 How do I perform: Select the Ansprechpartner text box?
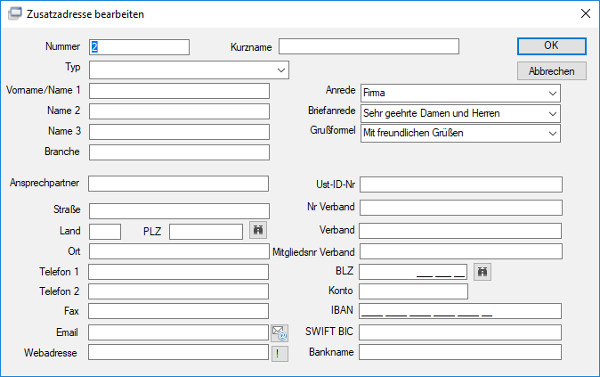178,184
